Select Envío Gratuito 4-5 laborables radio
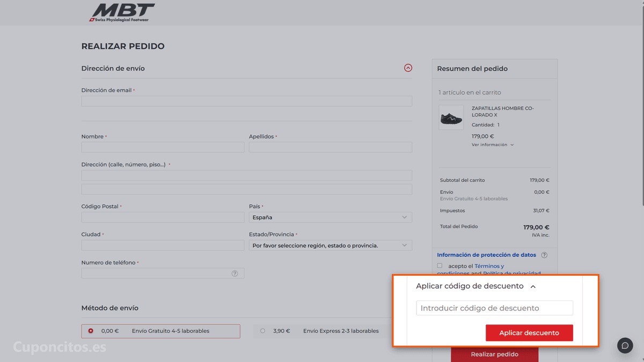 (x=91, y=331)
